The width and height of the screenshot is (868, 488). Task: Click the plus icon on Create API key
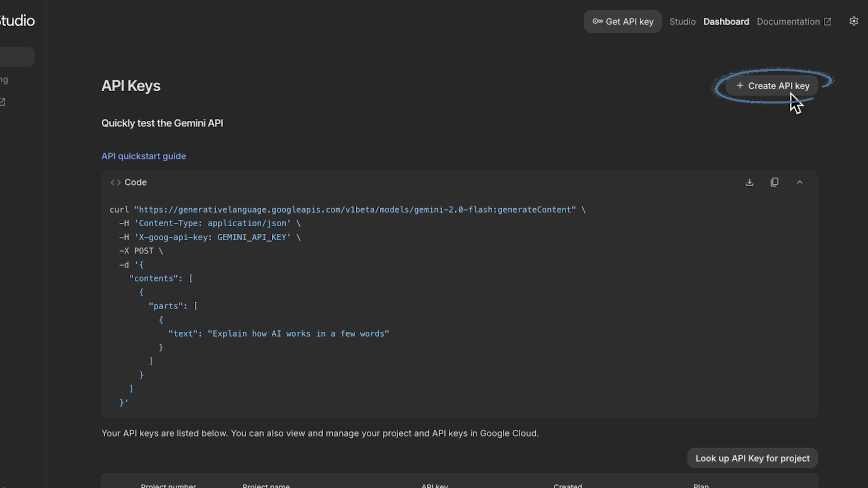pyautogui.click(x=740, y=85)
